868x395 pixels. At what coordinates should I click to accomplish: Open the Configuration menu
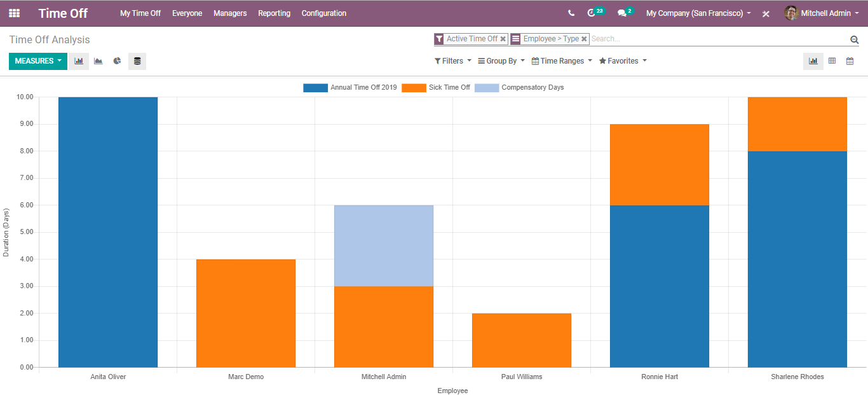[x=323, y=13]
